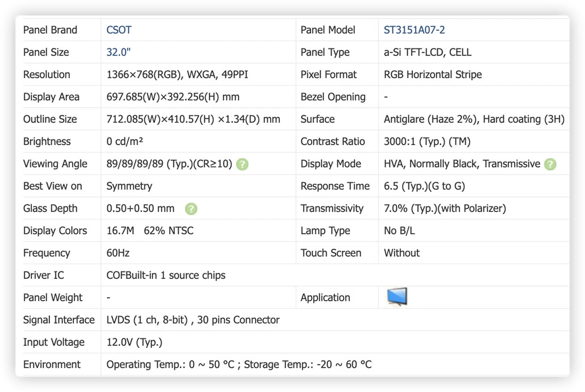The height and width of the screenshot is (392, 585).
Task: Click the 6.5 response time value
Action: [424, 186]
